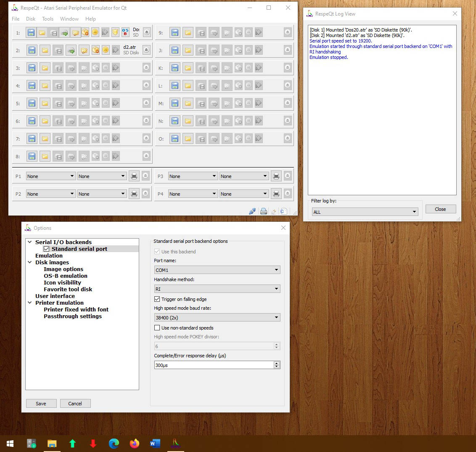Click the mount folder icon on drive 1
Image resolution: width=476 pixels, height=452 pixels.
pos(42,32)
